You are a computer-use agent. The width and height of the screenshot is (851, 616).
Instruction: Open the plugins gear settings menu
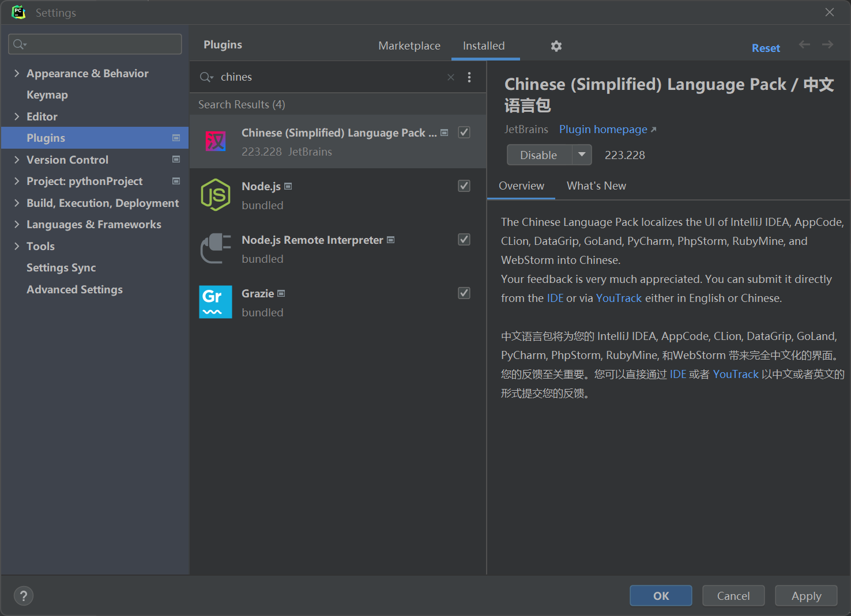click(556, 46)
